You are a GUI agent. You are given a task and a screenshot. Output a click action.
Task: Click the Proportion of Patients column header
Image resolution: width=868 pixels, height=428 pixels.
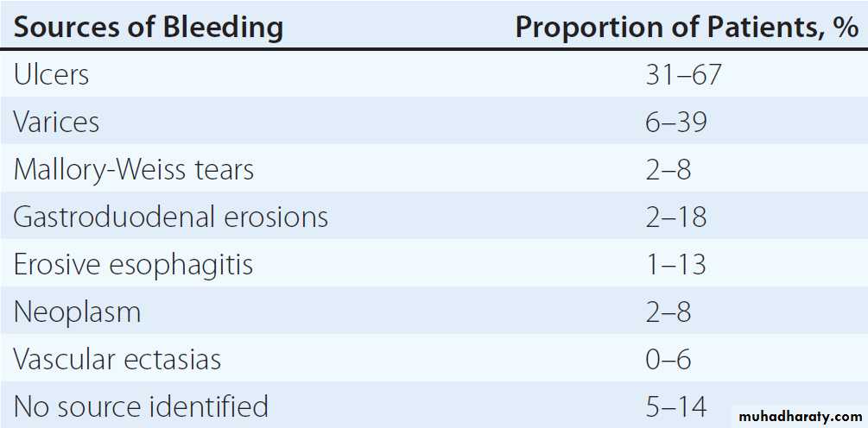[x=687, y=27]
